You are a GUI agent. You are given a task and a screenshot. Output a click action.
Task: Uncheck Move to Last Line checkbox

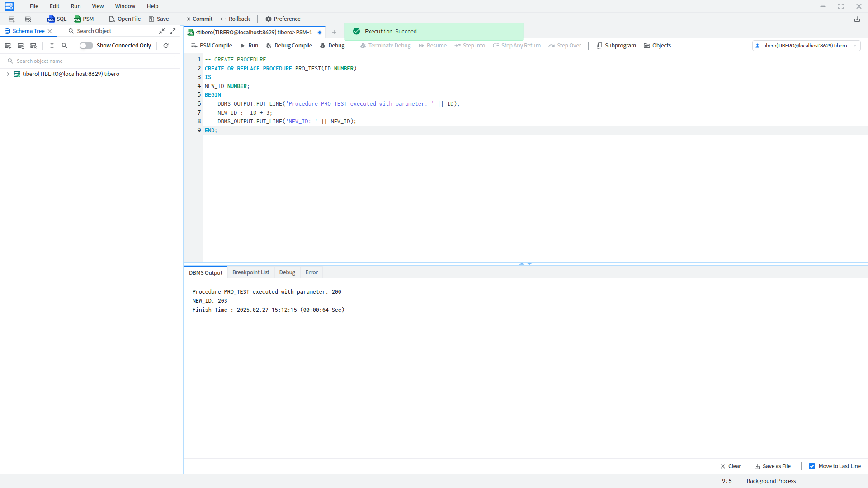[812, 466]
